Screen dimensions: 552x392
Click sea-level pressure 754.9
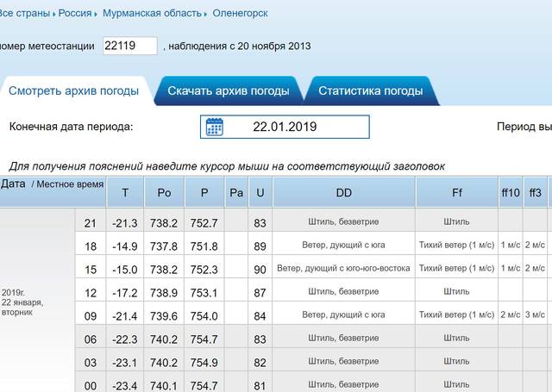pyautogui.click(x=204, y=362)
